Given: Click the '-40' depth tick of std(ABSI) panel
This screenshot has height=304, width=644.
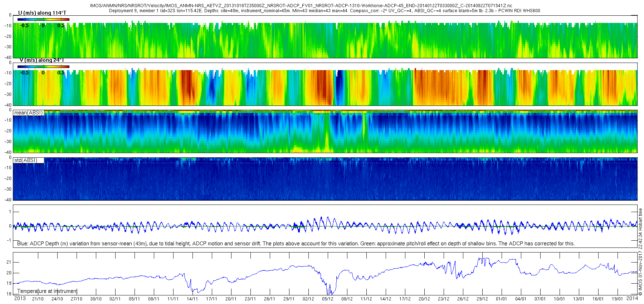Looking at the screenshot, I should (8, 200).
